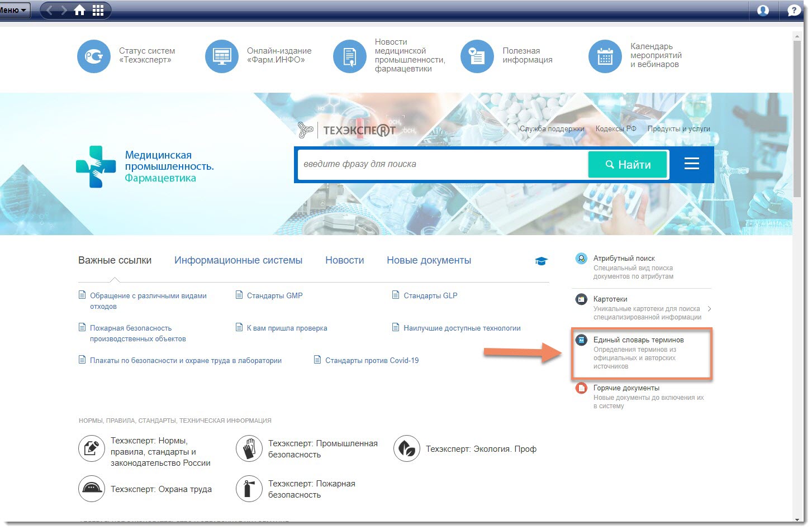The image size is (812, 530).
Task: Open Единый словарь терминов title
Action: [638, 340]
